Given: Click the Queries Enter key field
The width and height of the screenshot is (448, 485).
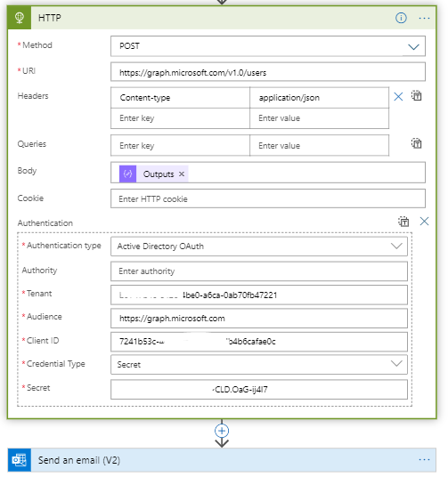Looking at the screenshot, I should (x=180, y=145).
